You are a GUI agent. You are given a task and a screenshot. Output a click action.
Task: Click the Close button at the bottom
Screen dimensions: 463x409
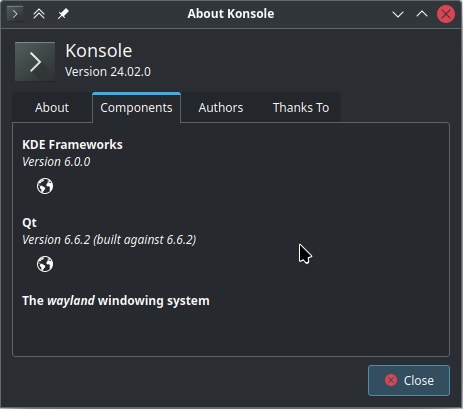click(x=409, y=380)
